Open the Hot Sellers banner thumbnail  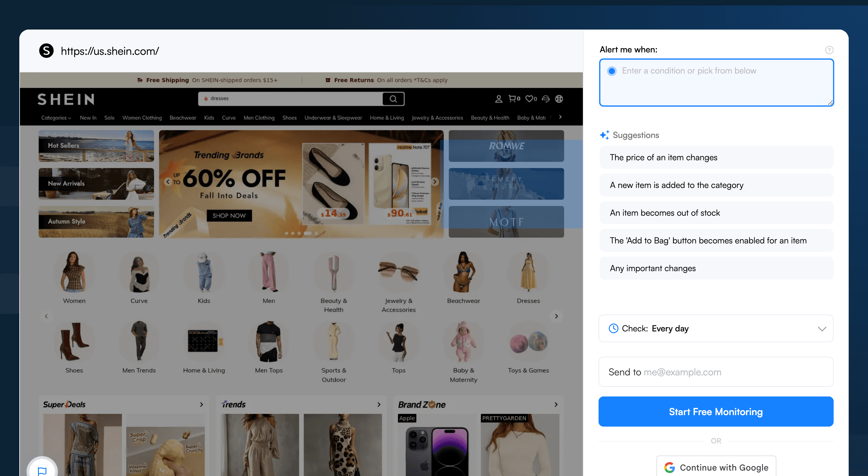pyautogui.click(x=96, y=146)
